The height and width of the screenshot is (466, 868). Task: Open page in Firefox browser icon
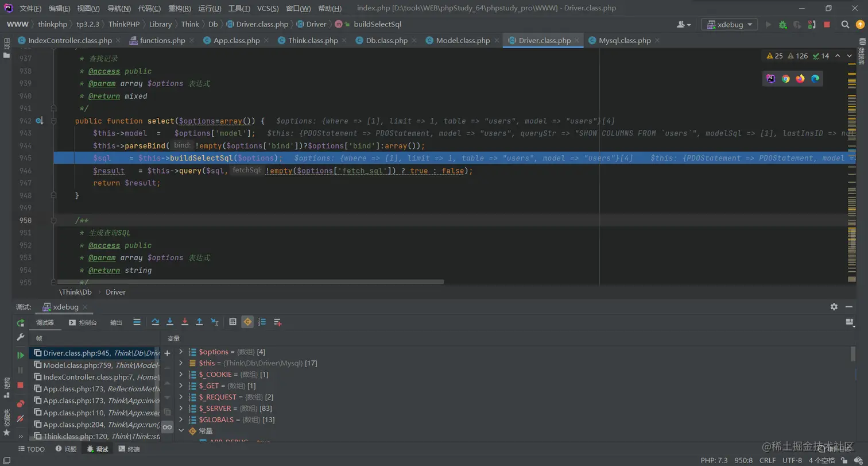pos(800,79)
